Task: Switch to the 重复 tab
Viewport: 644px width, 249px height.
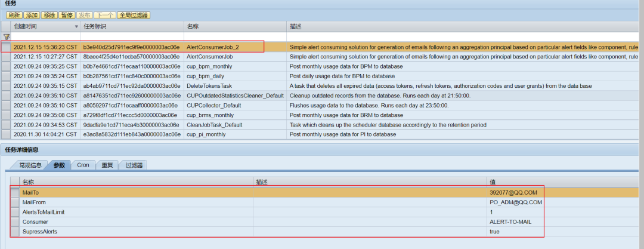Action: pos(107,165)
